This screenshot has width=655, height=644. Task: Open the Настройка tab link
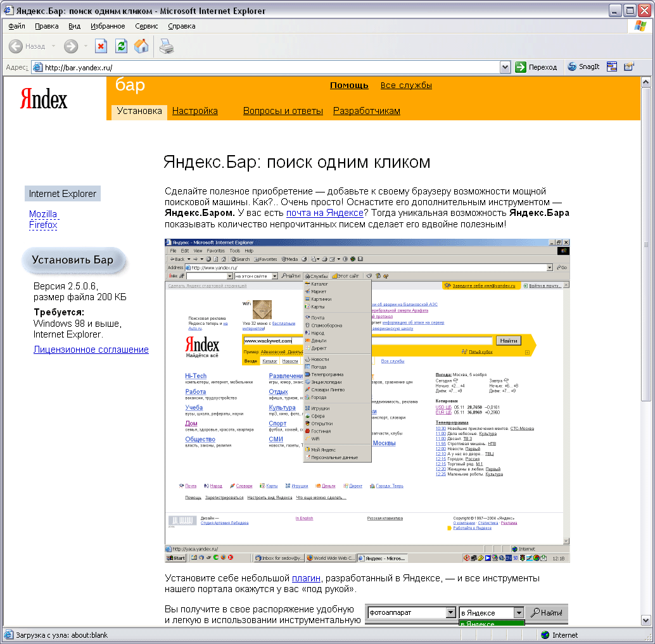click(194, 111)
